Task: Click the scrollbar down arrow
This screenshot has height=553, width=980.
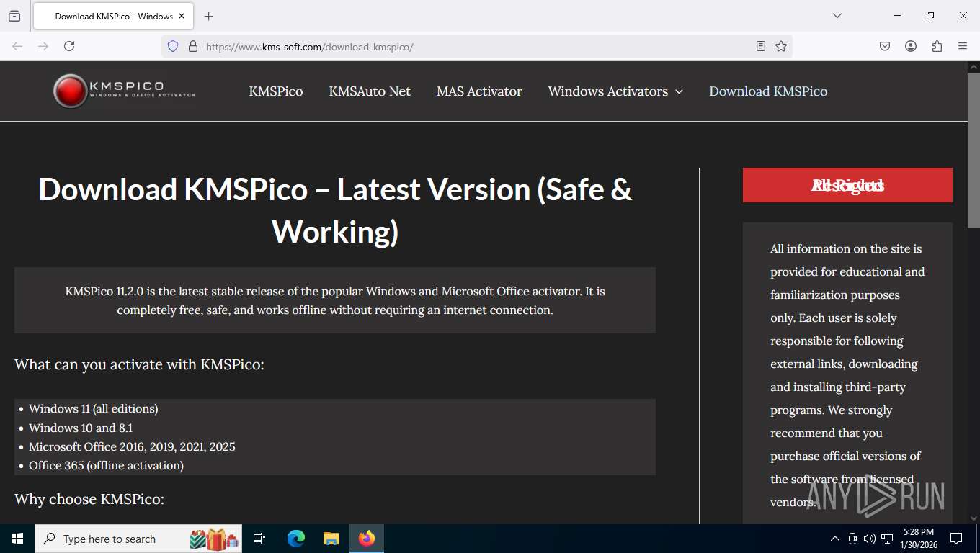Action: (974, 518)
